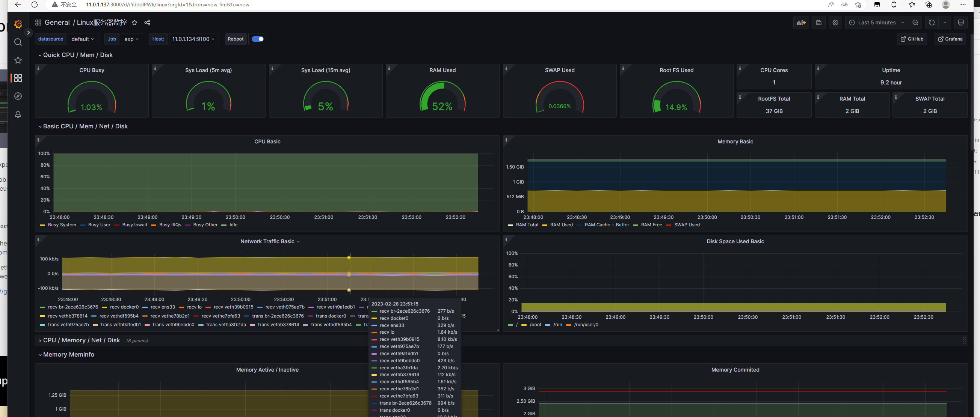Click CPU Basic panel info icon
This screenshot has width=980, height=417.
(x=38, y=140)
